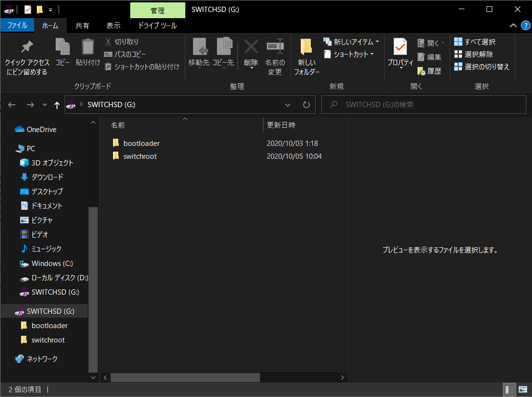Click the Delete (削除) X icon
The image size is (532, 397).
[x=251, y=46]
